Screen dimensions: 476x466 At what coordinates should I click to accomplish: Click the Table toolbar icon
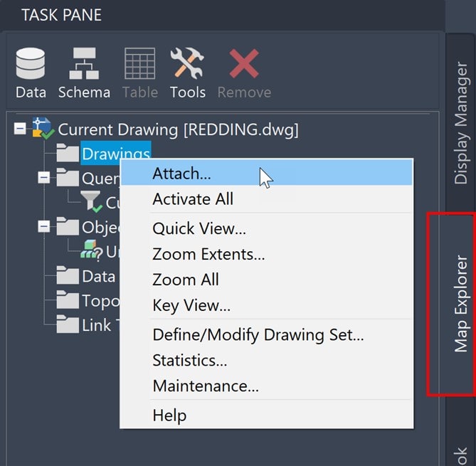tap(139, 63)
